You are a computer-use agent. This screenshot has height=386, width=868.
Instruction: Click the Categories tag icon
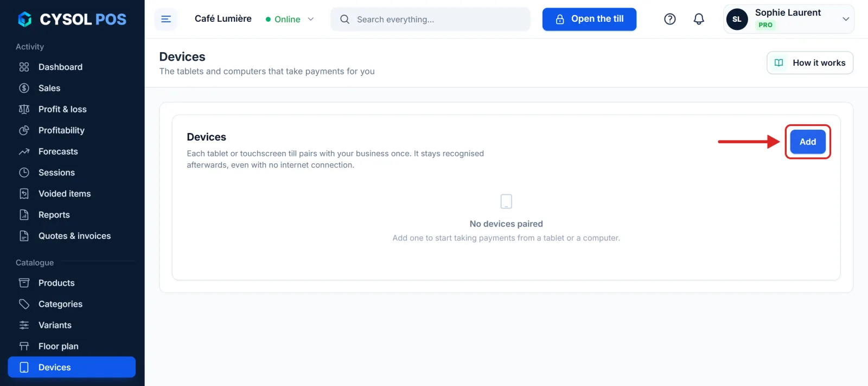pyautogui.click(x=24, y=304)
